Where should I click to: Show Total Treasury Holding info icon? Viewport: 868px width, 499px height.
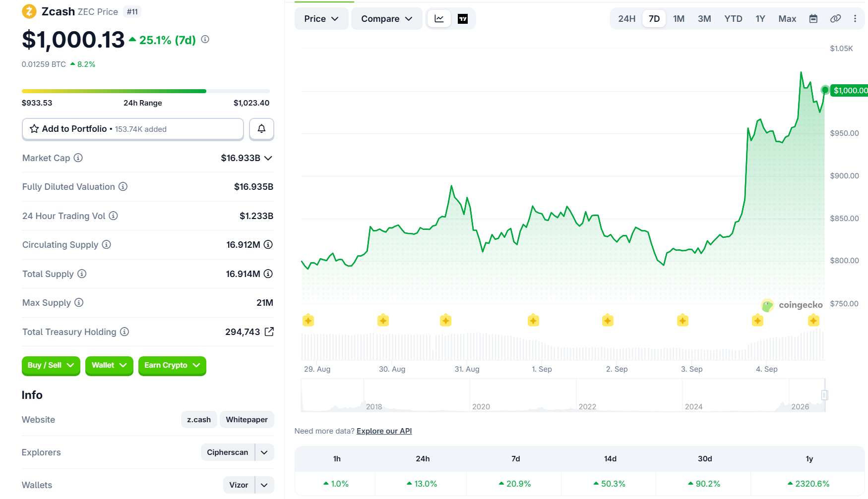pyautogui.click(x=124, y=332)
